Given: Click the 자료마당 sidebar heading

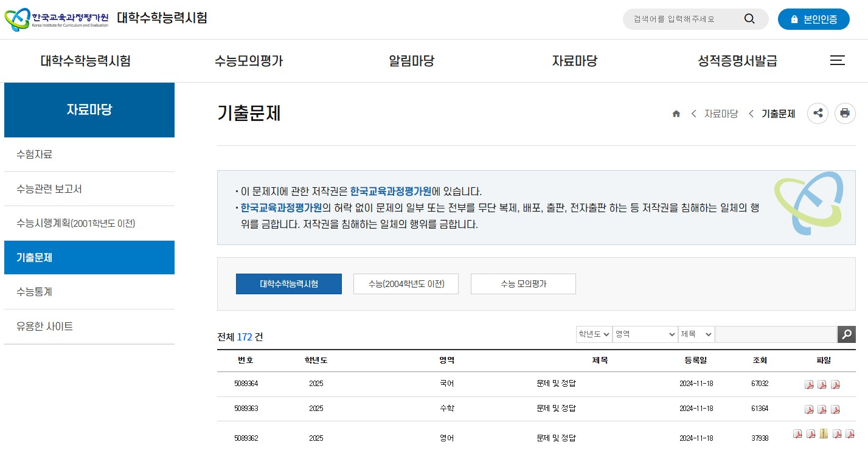Looking at the screenshot, I should [x=89, y=110].
